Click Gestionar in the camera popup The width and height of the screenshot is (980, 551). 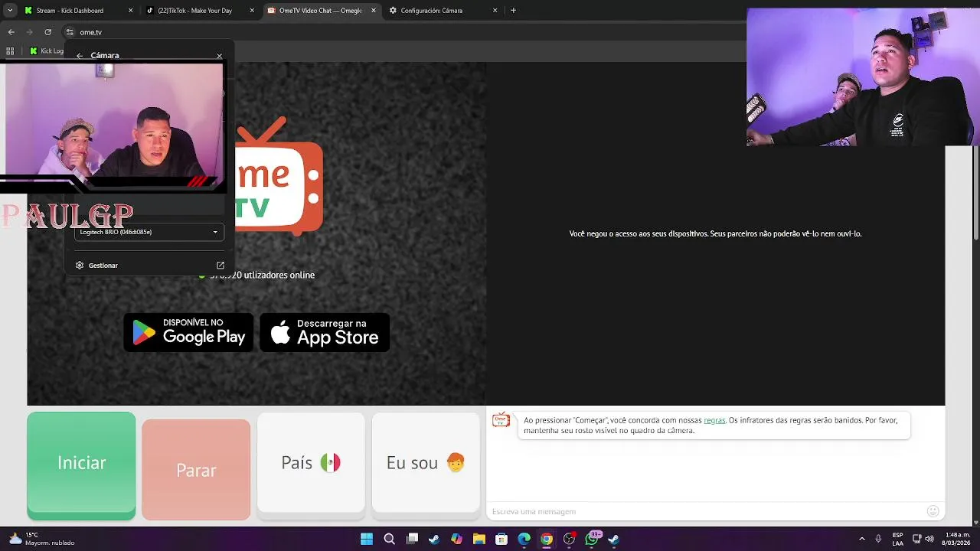click(x=103, y=266)
